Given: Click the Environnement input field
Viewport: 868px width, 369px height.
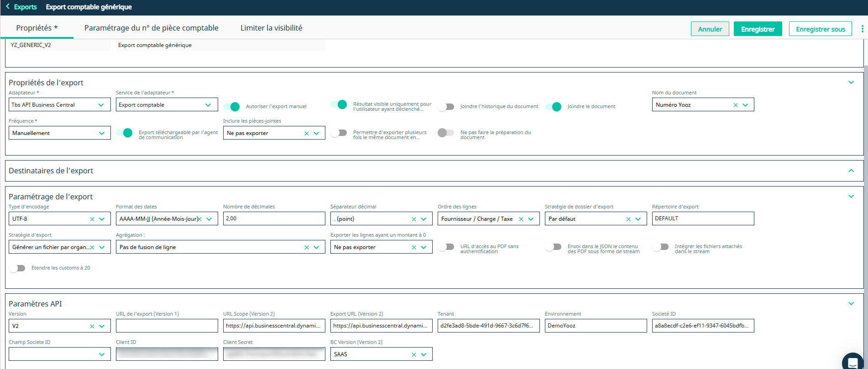Looking at the screenshot, I should (x=595, y=326).
